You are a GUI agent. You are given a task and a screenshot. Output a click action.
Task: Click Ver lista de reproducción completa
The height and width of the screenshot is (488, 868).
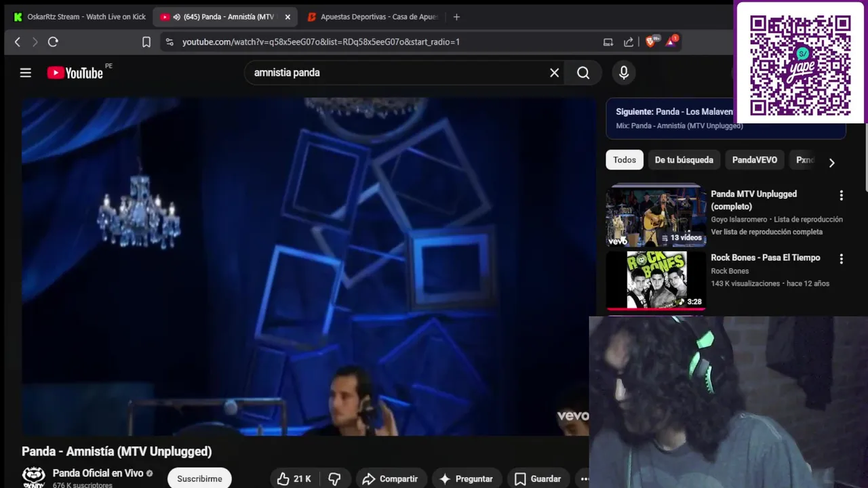point(766,232)
